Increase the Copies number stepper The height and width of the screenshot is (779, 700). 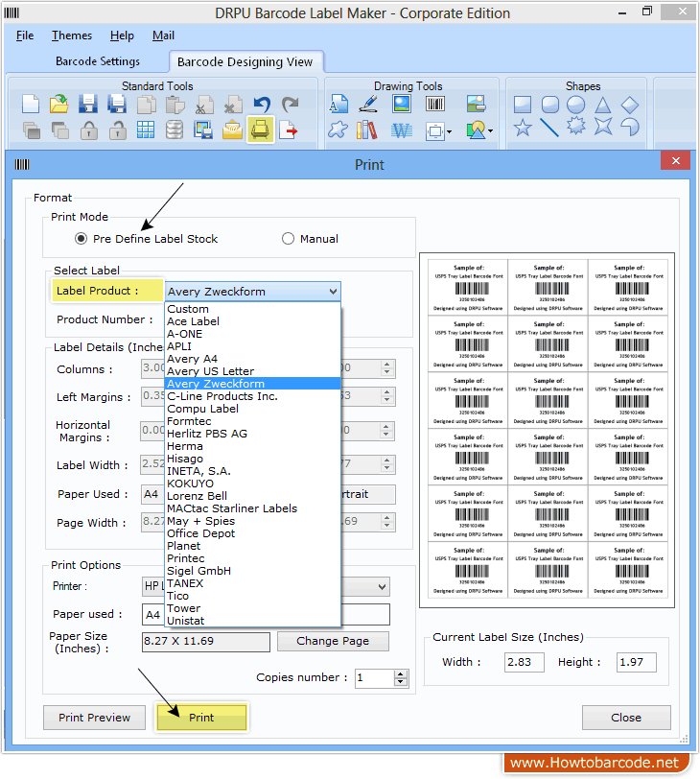[x=400, y=673]
